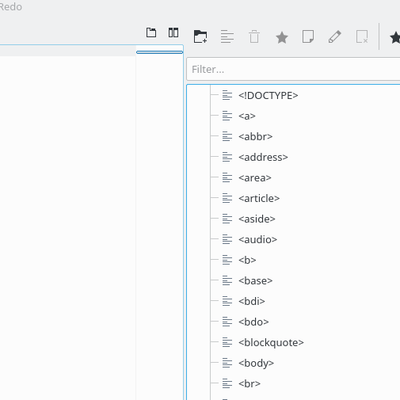This screenshot has height=400, width=400.
Task: Click the new tab icon above editor
Action: (x=151, y=32)
